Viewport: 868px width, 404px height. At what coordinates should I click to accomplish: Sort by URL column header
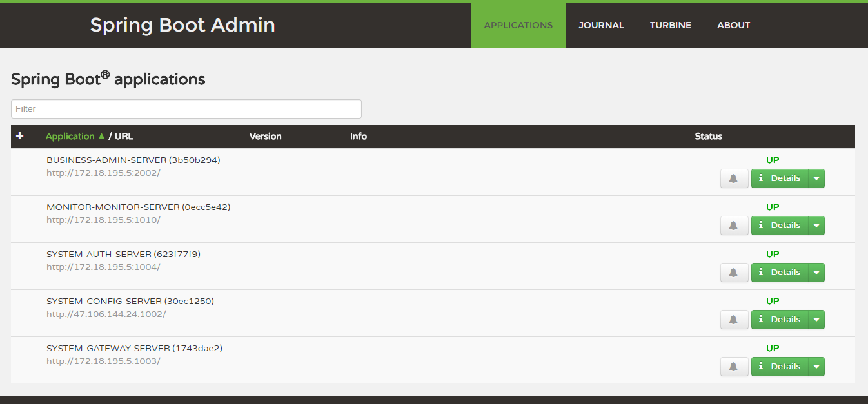coord(124,136)
